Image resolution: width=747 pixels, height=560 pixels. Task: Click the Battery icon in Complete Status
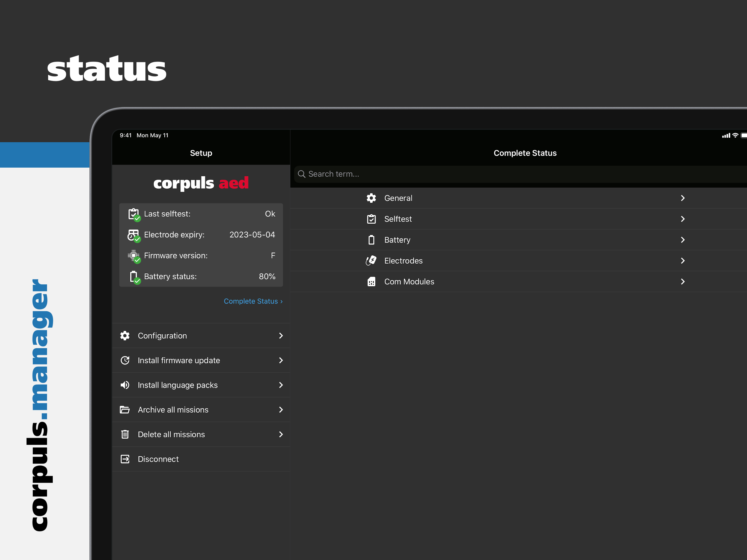(372, 240)
